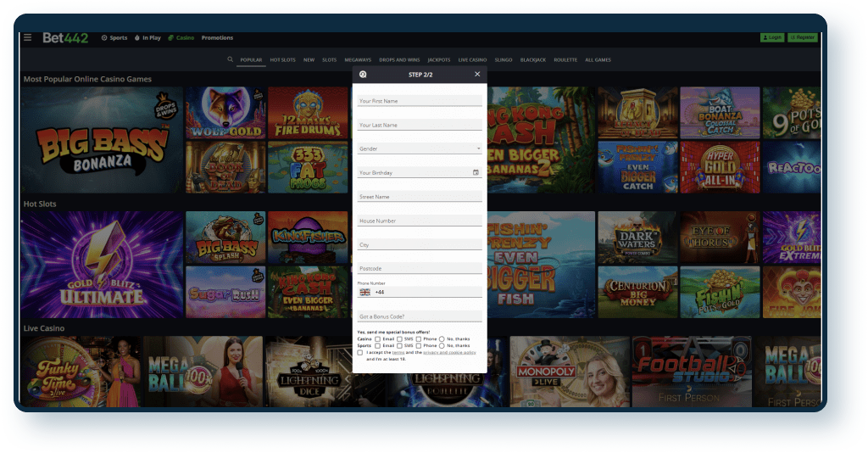Open the Promotions page

[217, 37]
